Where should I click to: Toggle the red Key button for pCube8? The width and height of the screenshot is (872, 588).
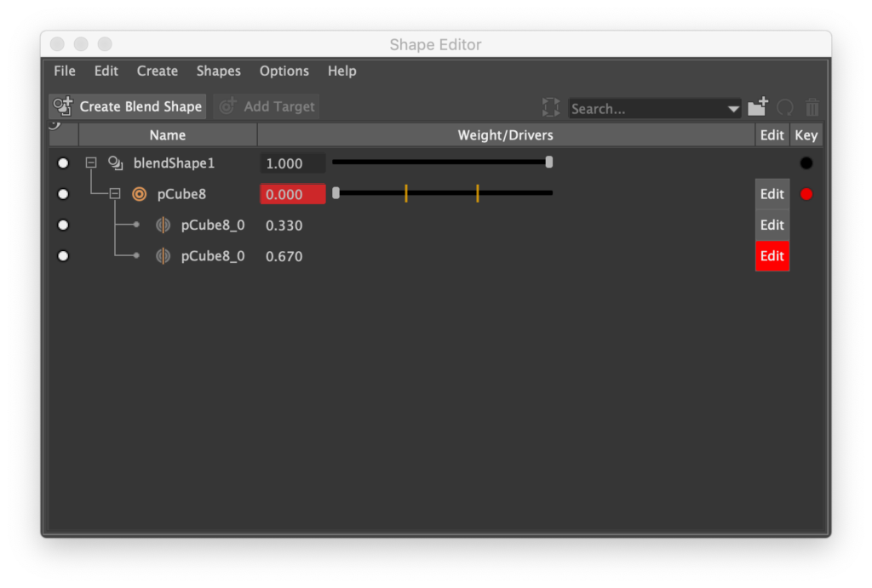click(806, 194)
